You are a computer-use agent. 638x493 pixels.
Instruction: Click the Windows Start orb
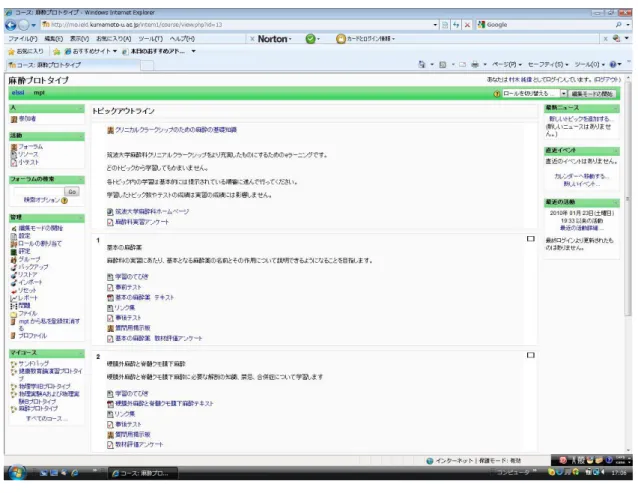click(x=16, y=472)
